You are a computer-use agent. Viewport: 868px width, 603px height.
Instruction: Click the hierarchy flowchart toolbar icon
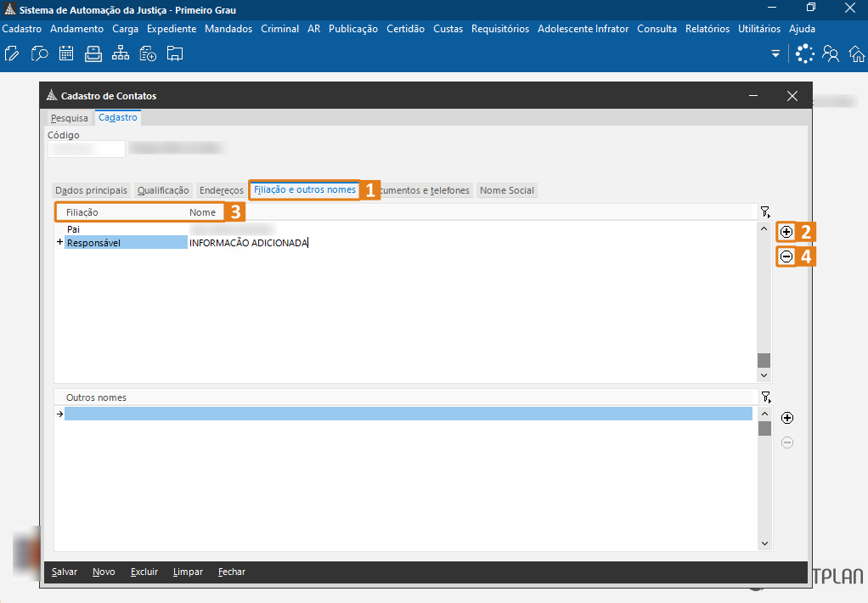point(121,54)
